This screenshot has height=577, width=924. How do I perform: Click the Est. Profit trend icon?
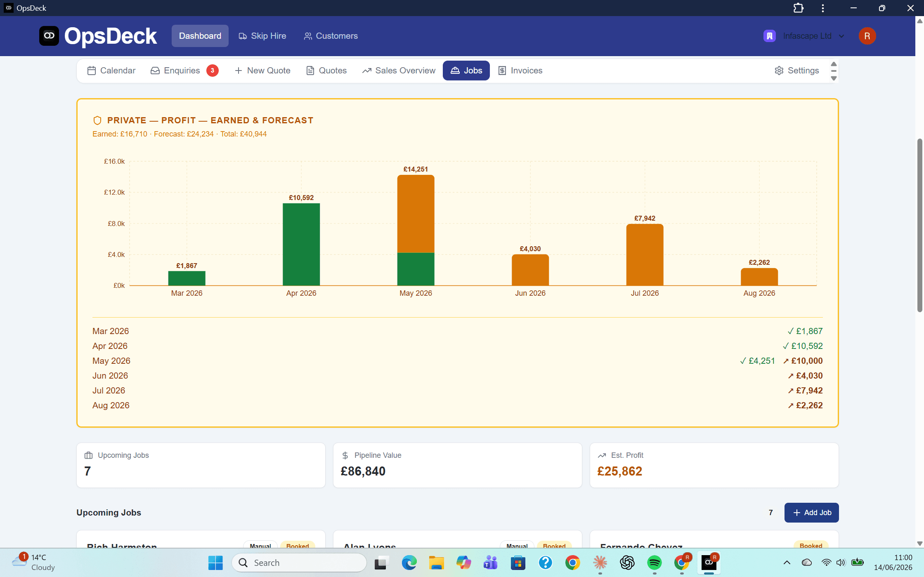pos(602,455)
